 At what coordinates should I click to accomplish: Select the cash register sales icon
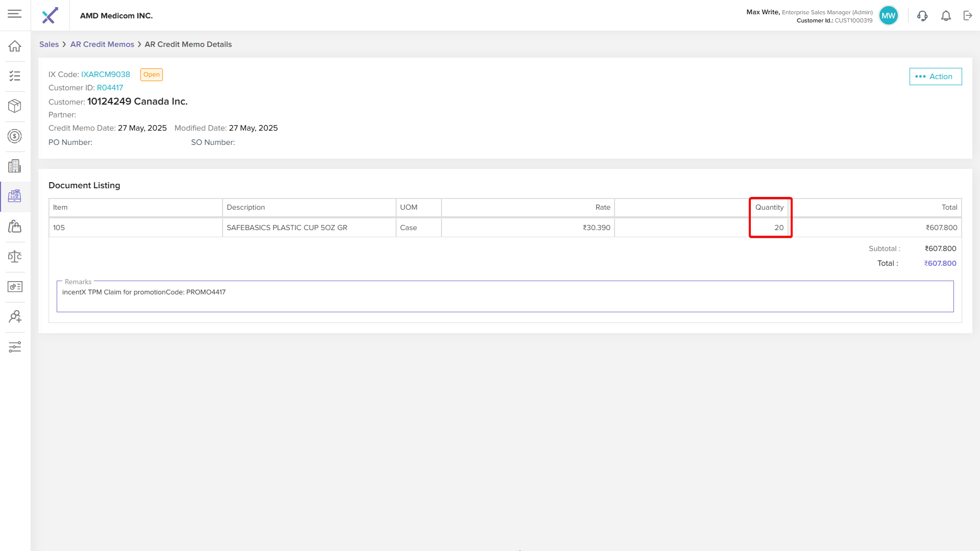(x=15, y=196)
